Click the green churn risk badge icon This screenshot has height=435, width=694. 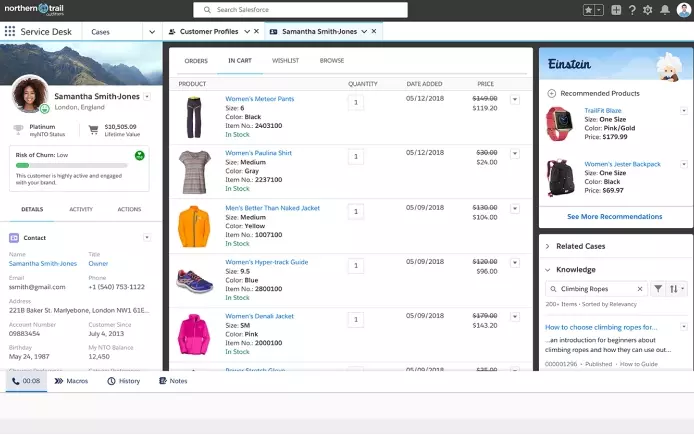pyautogui.click(x=139, y=155)
